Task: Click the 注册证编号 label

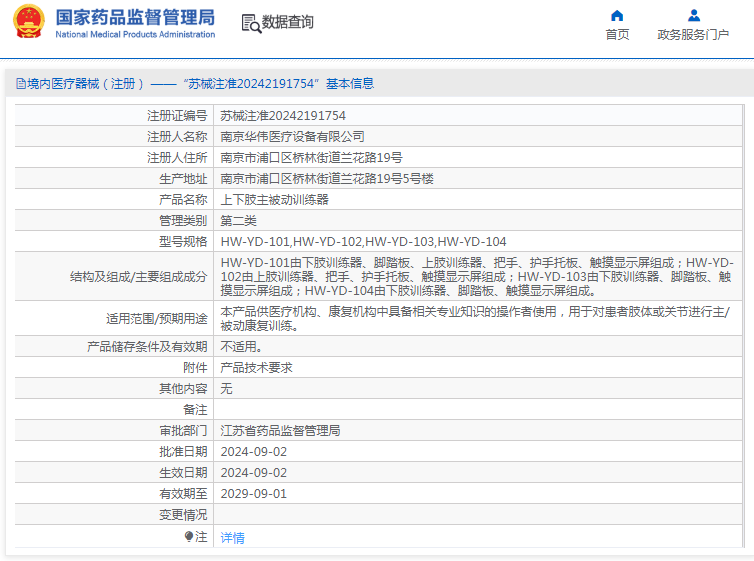Action: (177, 116)
